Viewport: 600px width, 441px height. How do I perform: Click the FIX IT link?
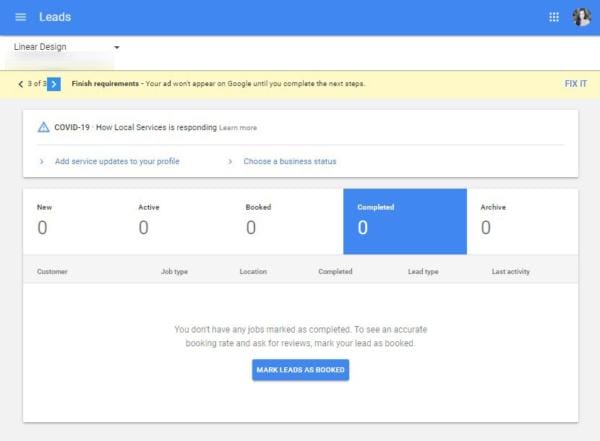pos(576,83)
